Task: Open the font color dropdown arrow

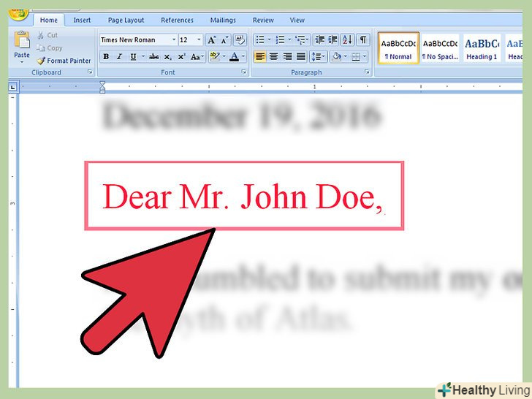Action: (243, 57)
